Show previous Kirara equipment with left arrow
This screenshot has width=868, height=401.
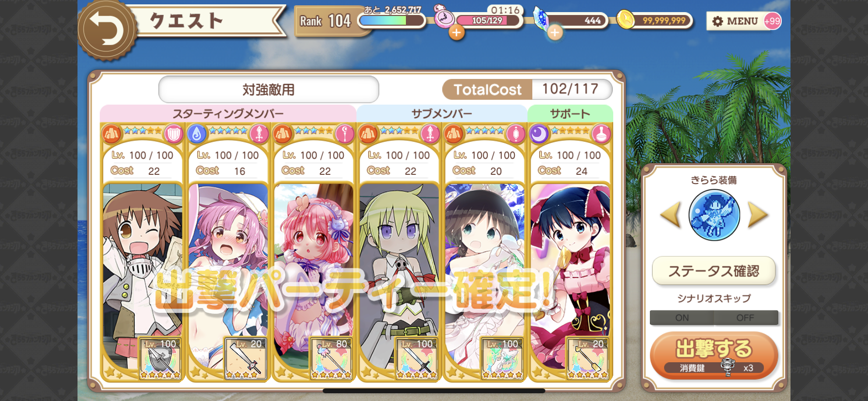pyautogui.click(x=670, y=215)
